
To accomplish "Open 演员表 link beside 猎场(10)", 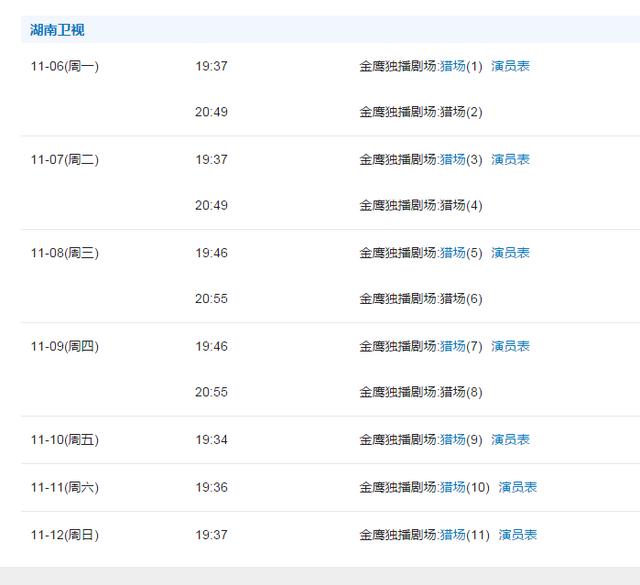I will [x=518, y=487].
